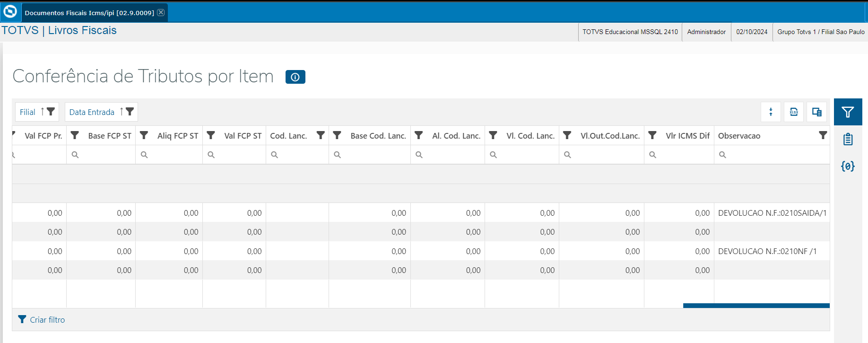Open the column chooser icon

coord(816,112)
